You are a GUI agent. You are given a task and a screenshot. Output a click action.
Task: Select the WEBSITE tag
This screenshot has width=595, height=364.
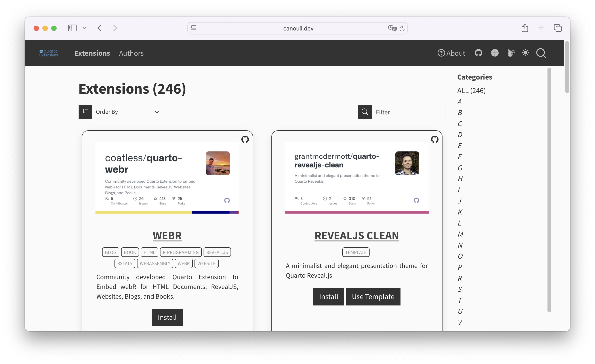coord(206,263)
